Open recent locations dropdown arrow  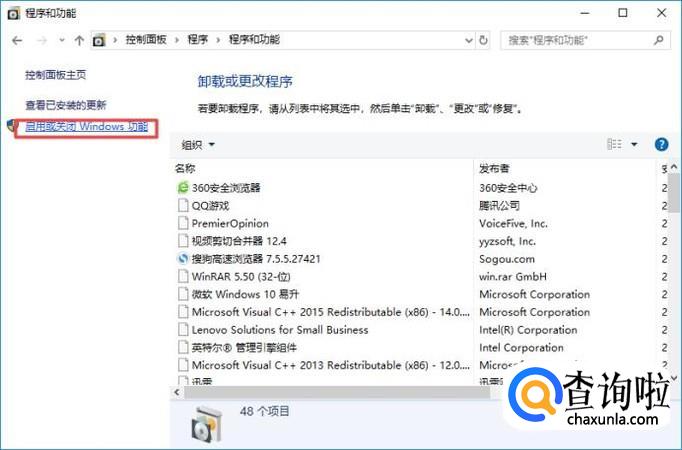coord(62,40)
